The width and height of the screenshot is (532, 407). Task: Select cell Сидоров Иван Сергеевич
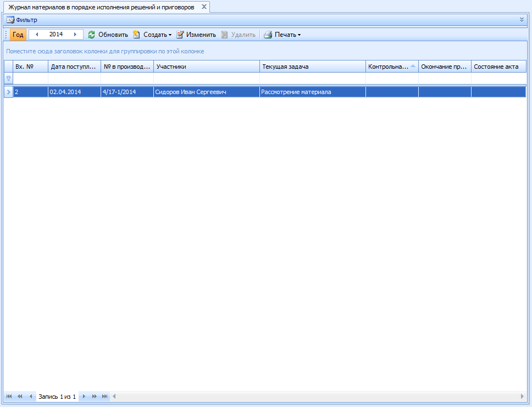tap(207, 92)
